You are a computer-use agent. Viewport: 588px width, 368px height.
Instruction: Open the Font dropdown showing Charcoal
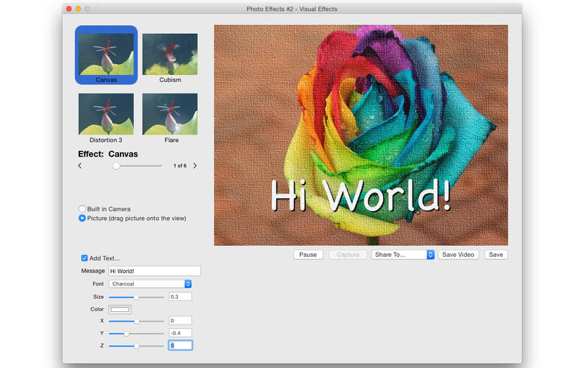click(151, 284)
